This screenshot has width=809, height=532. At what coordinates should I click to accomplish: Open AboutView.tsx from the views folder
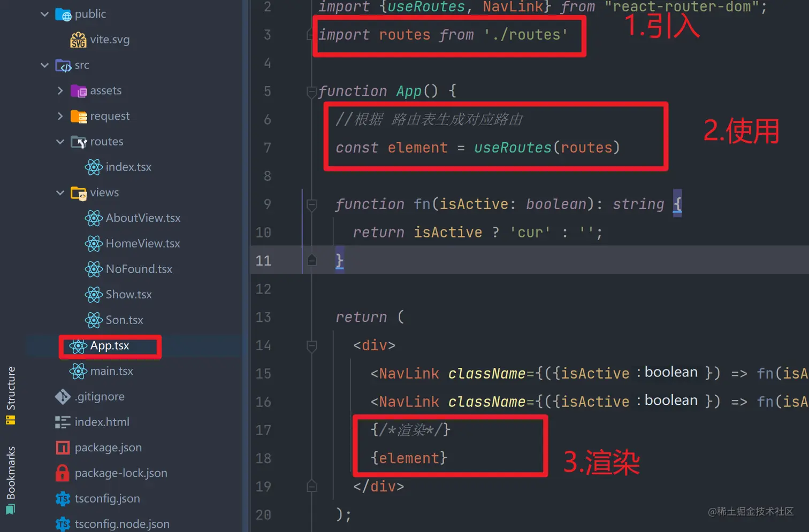[143, 218]
